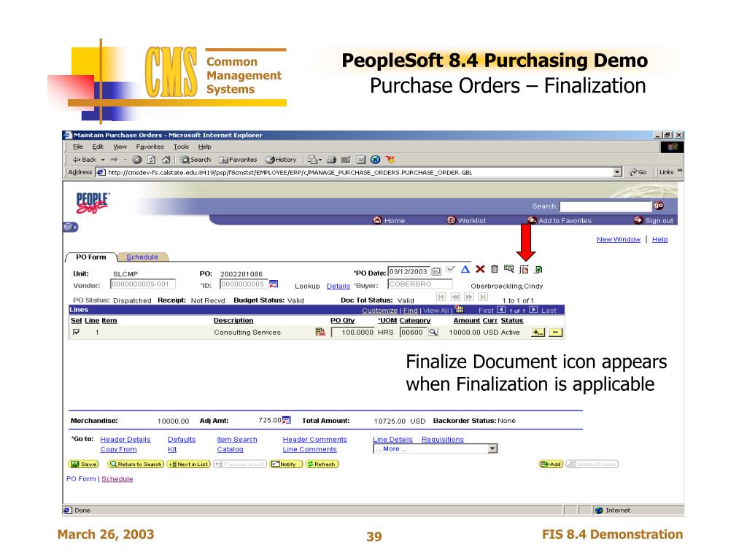Click the Requisitions link
The image size is (747, 560).
pyautogui.click(x=443, y=439)
